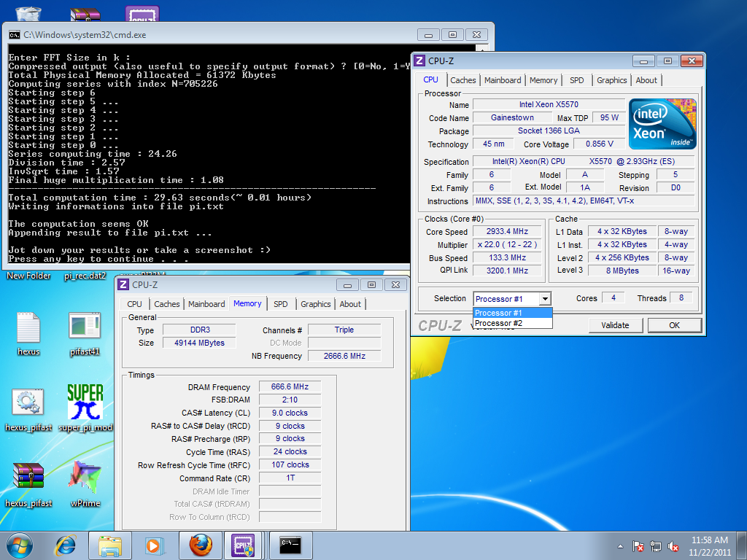This screenshot has height=560, width=747.
Task: Switch to CPU tab in processor window
Action: pos(430,79)
